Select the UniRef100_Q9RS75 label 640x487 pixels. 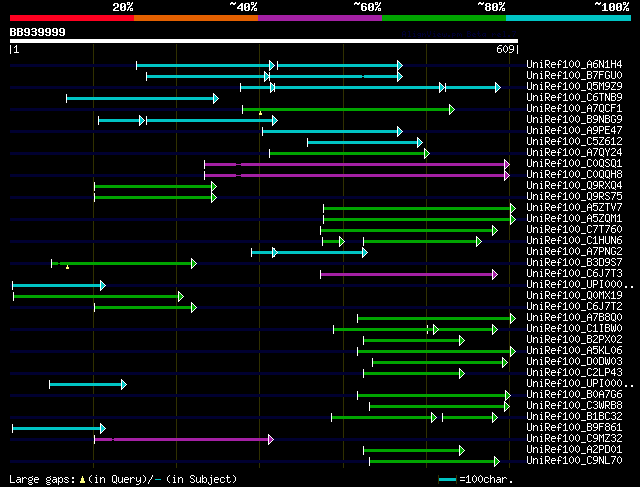[574, 197]
